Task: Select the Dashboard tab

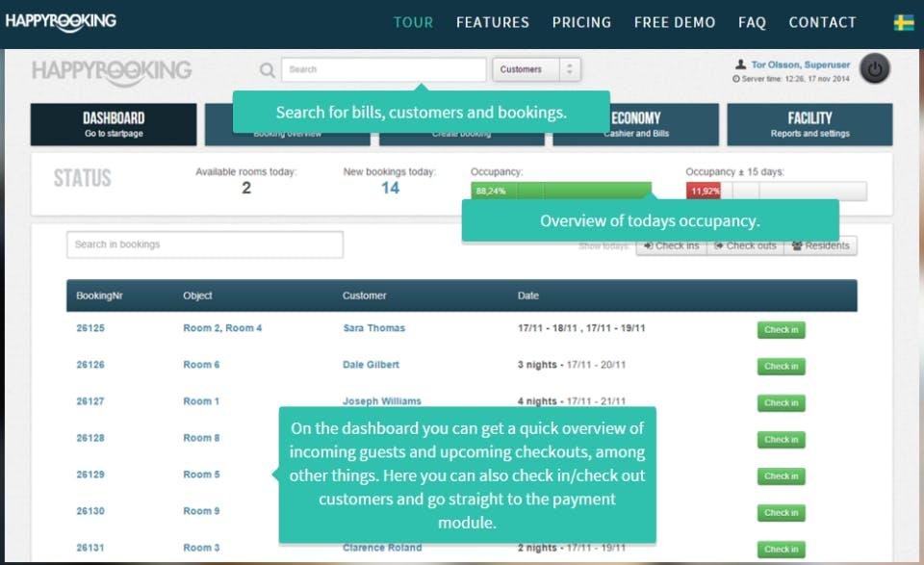Action: coord(114,124)
